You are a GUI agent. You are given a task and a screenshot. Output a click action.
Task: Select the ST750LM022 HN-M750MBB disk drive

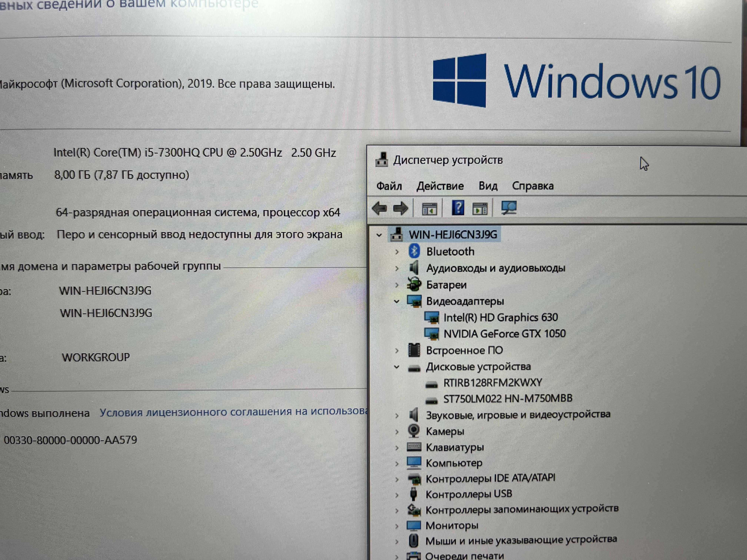[508, 399]
